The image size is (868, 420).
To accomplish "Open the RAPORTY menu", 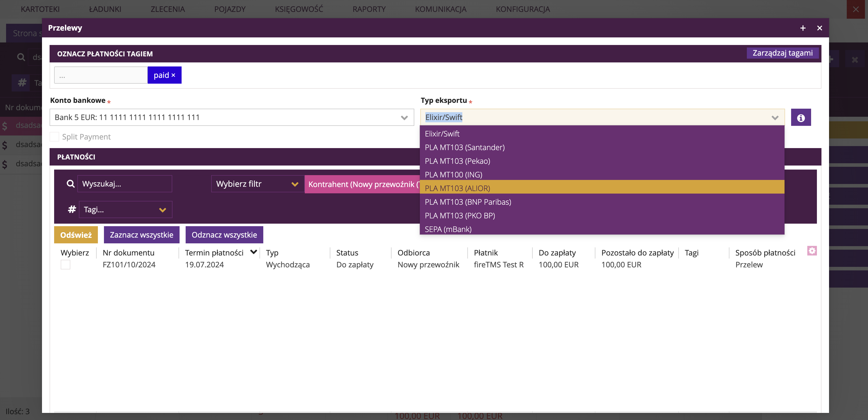I will (x=369, y=9).
